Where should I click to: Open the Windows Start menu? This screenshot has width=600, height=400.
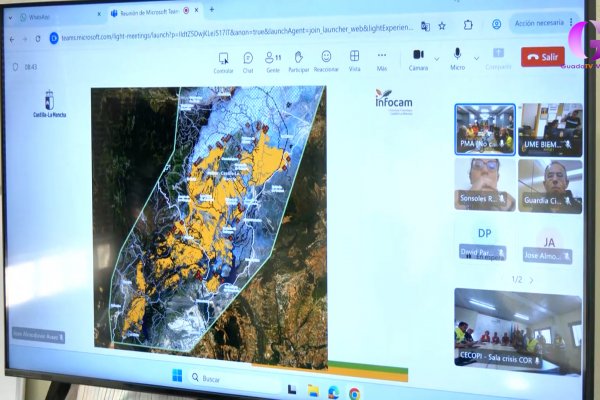click(177, 376)
